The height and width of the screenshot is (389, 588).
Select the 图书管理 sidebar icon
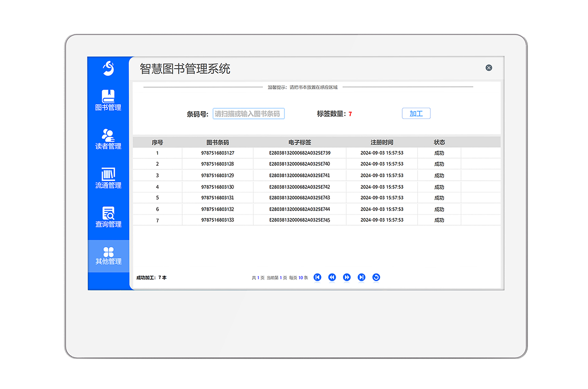[x=108, y=96]
